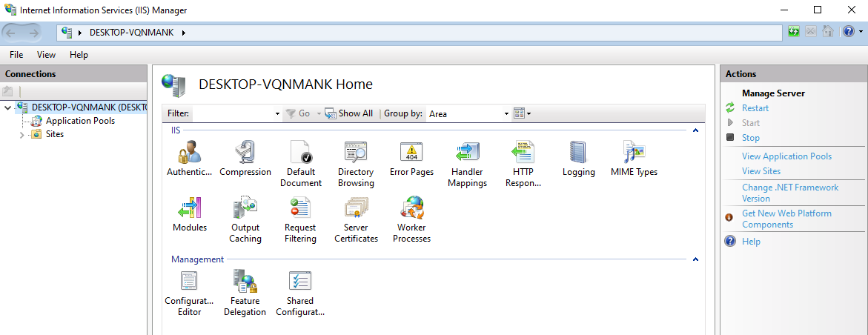Restart the server from Actions pane
The height and width of the screenshot is (335, 868).
pyautogui.click(x=755, y=108)
